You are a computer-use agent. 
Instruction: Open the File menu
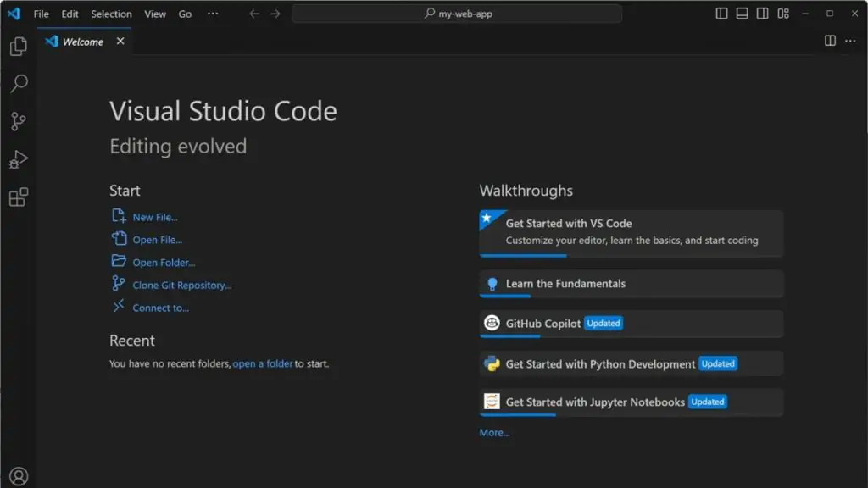point(41,14)
